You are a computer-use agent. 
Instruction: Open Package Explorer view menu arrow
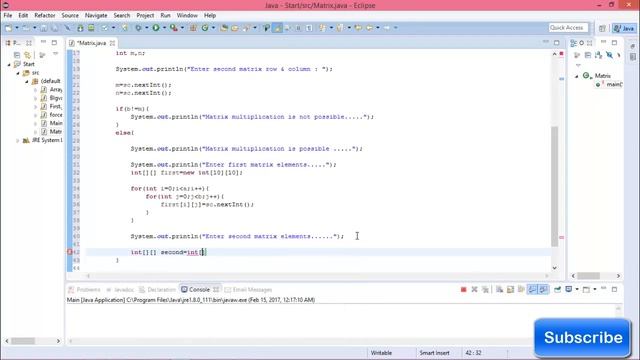coord(56,54)
